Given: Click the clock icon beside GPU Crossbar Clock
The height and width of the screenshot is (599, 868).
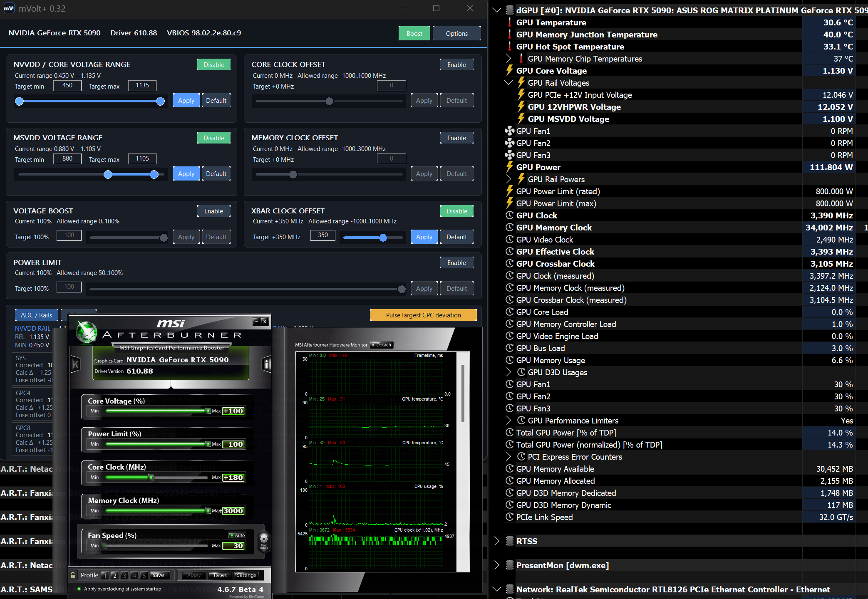Looking at the screenshot, I should [510, 264].
